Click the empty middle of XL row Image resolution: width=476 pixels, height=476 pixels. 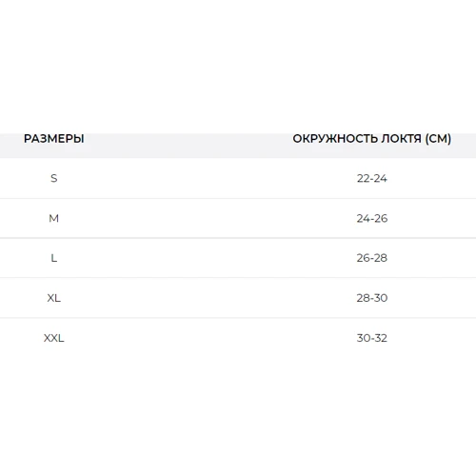coord(207,298)
